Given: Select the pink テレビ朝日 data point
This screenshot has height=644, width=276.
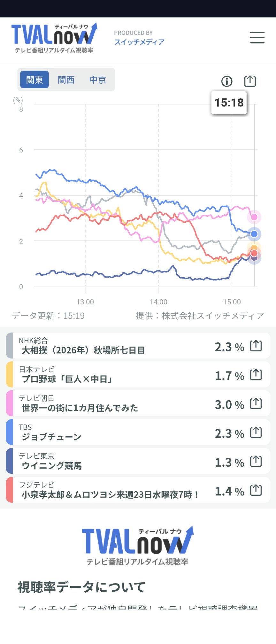Looking at the screenshot, I should (x=254, y=217).
